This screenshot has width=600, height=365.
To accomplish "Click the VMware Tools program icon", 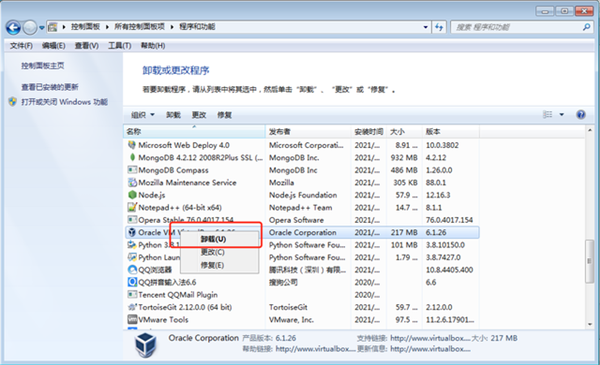I will point(132,319).
